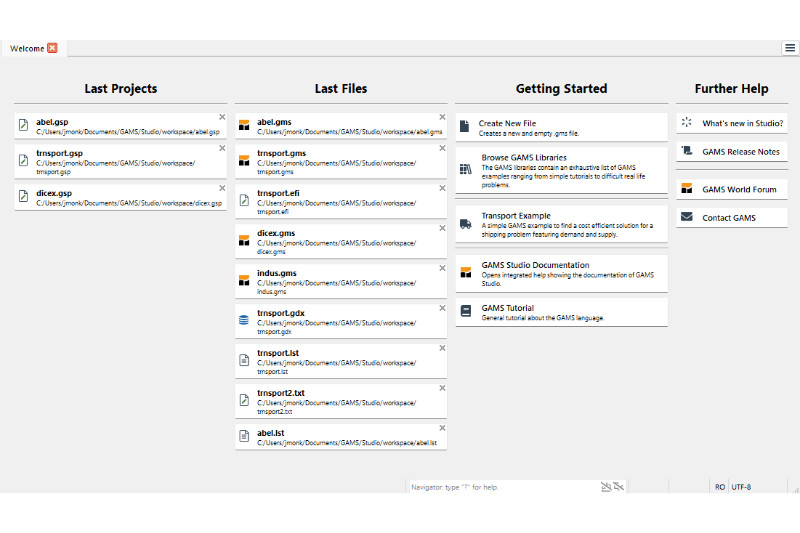Click the RO read-only status indicator
This screenshot has width=800, height=533.
pos(719,487)
